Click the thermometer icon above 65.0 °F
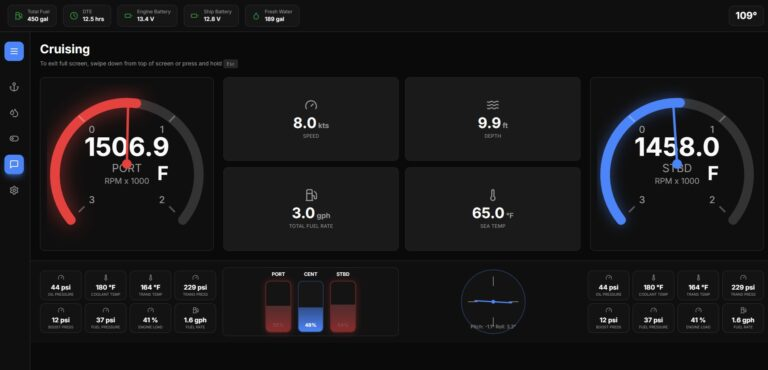 coord(493,195)
